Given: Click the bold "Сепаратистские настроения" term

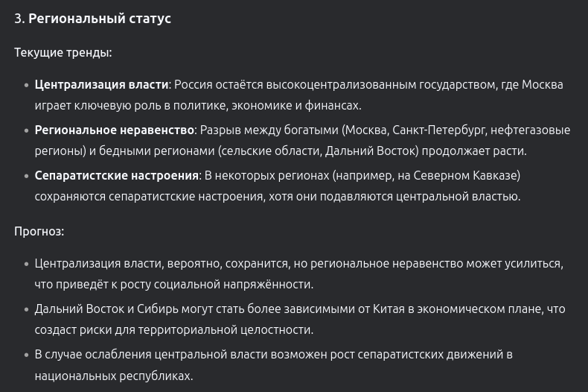Looking at the screenshot, I should point(117,176).
